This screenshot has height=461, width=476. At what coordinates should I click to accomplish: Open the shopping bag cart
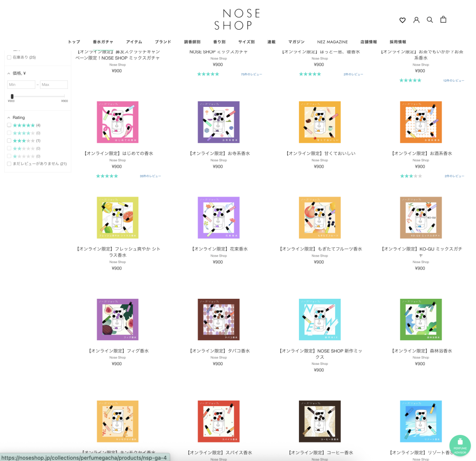tap(443, 20)
